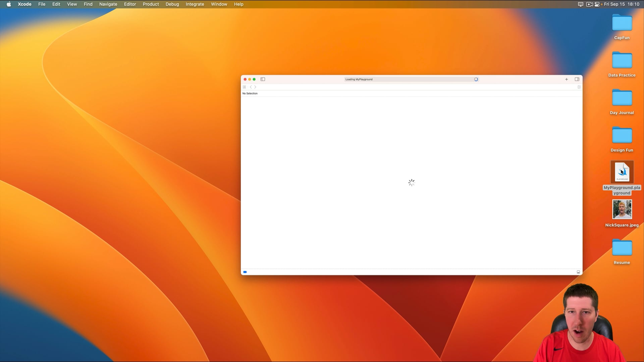Click the add editor split icon
Screen dimensions: 644x362
point(579,87)
